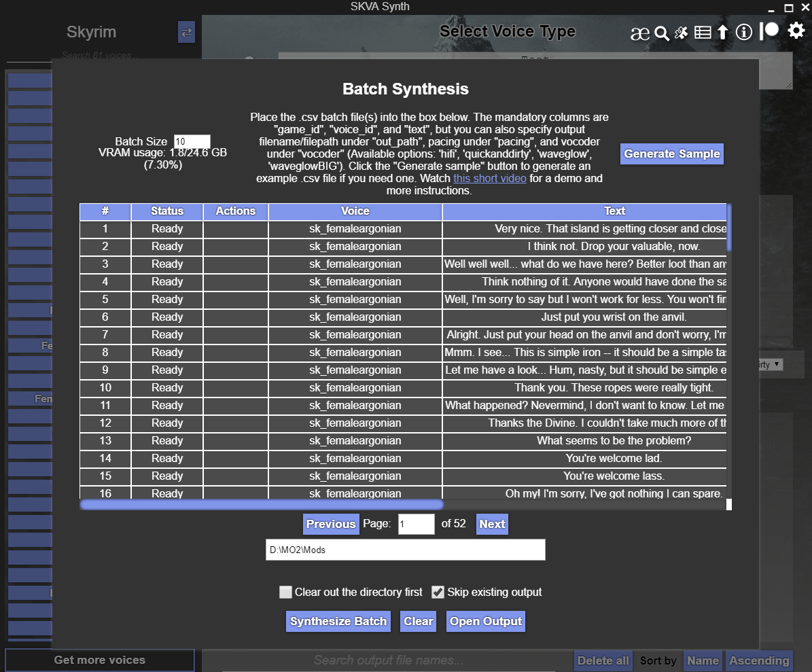The image size is (812, 672).
Task: Click Ready status cell in row 4
Action: pos(167,281)
